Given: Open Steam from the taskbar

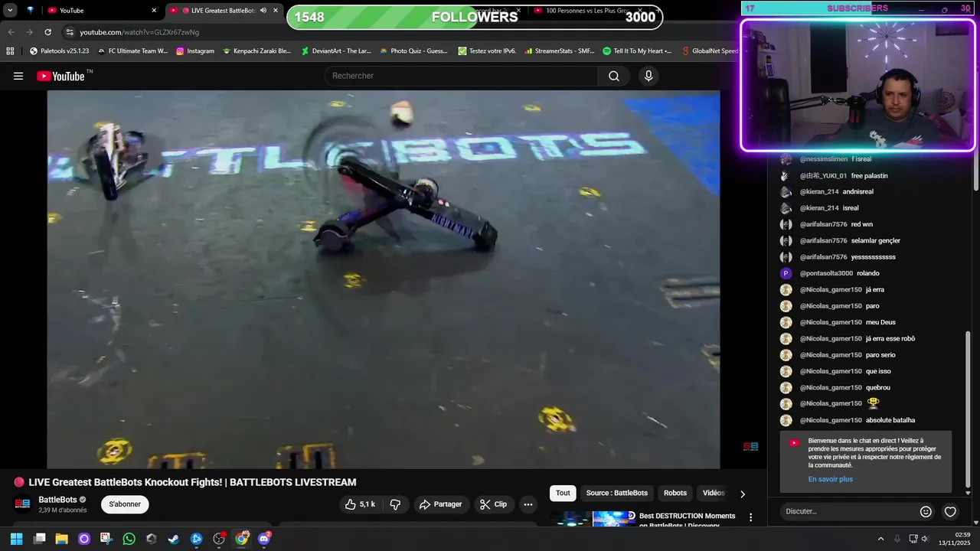Looking at the screenshot, I should coord(174,539).
